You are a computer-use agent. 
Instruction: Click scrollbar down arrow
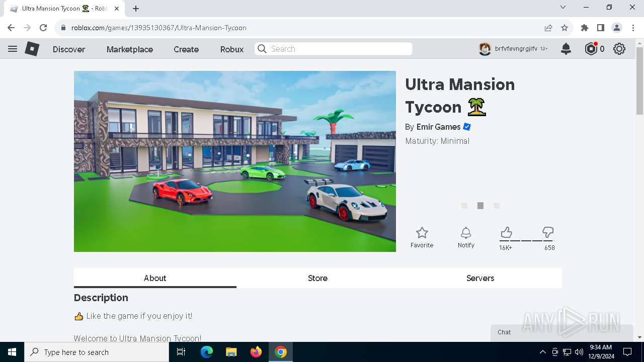(639, 337)
